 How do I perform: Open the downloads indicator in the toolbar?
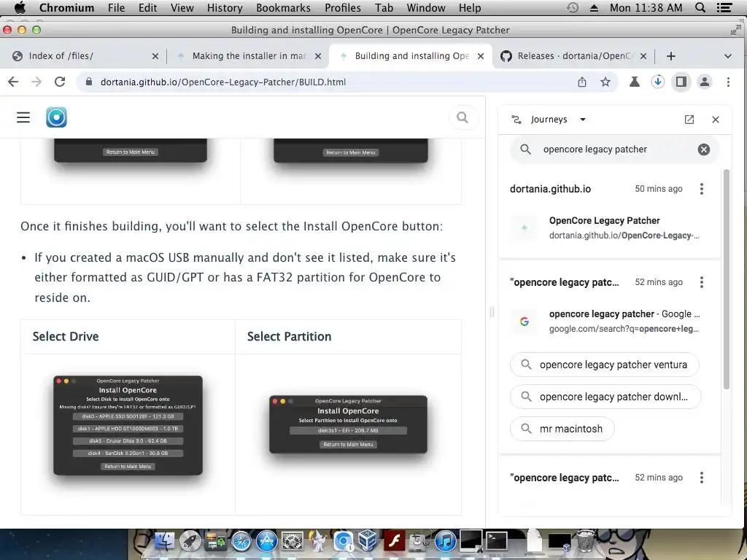658,82
